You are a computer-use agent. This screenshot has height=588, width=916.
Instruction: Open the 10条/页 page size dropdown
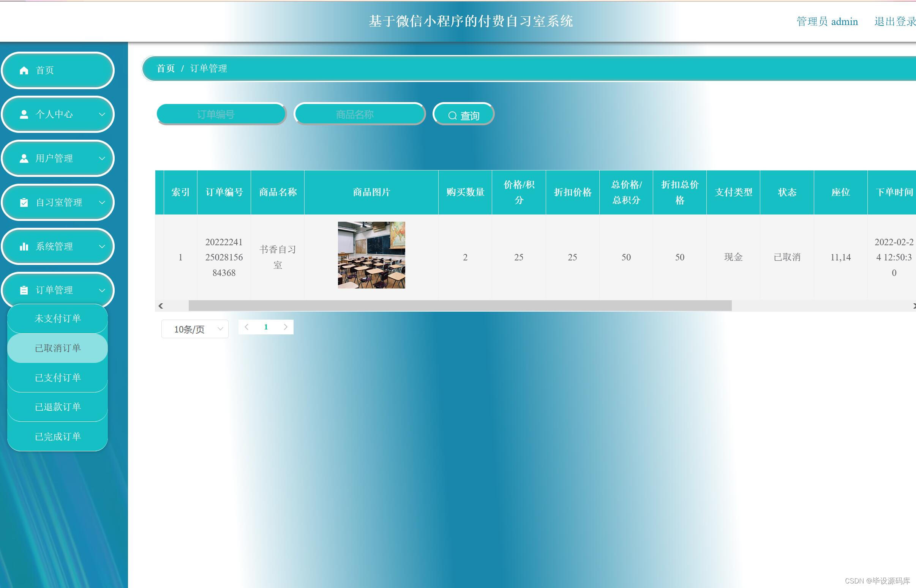pyautogui.click(x=195, y=329)
